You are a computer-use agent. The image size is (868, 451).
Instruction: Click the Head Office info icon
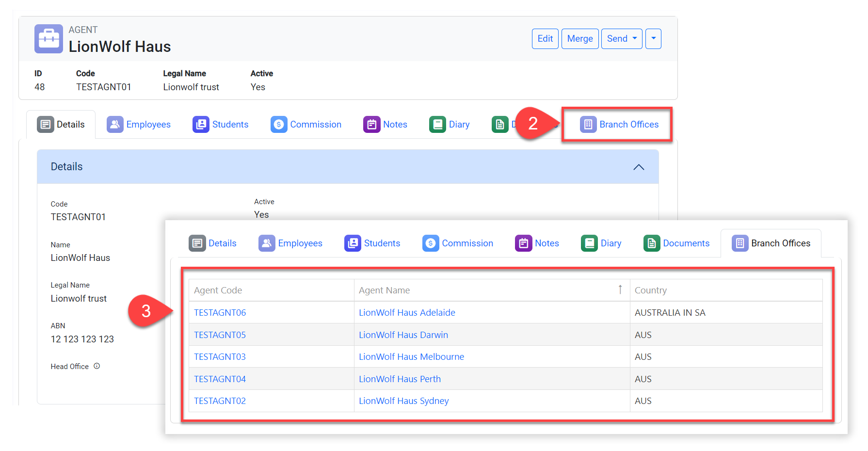click(x=97, y=366)
